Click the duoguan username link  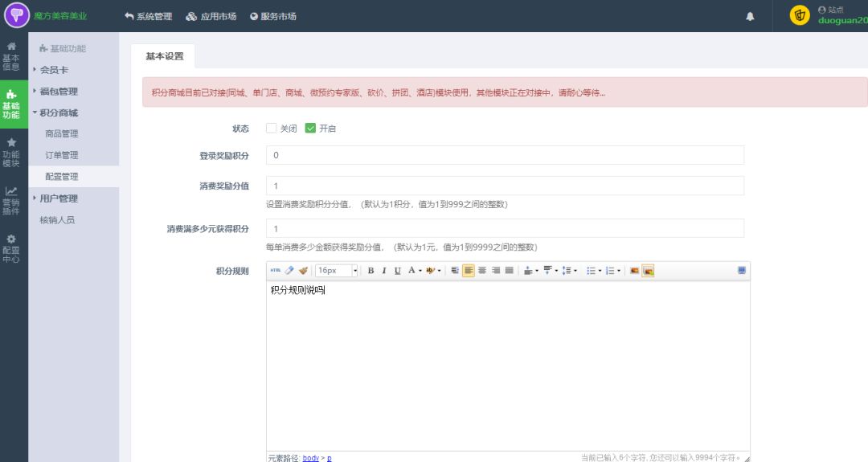coord(842,20)
